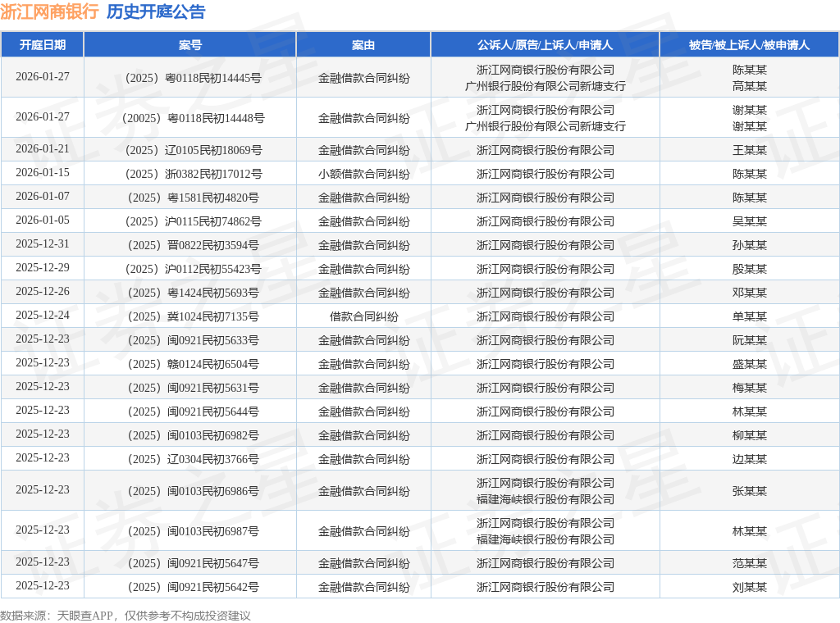840x623 pixels.
Task: Select the 借款合同纠纷 cell in 冀1024 row
Action: click(363, 317)
